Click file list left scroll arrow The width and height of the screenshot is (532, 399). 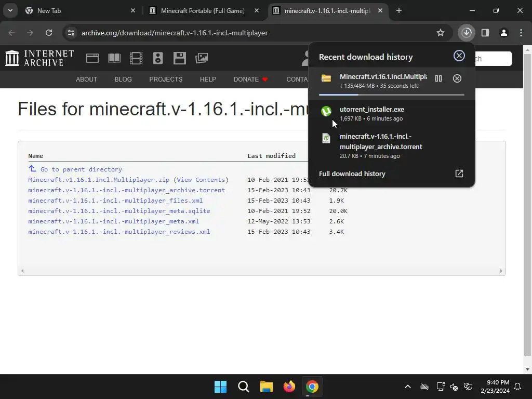tap(22, 271)
